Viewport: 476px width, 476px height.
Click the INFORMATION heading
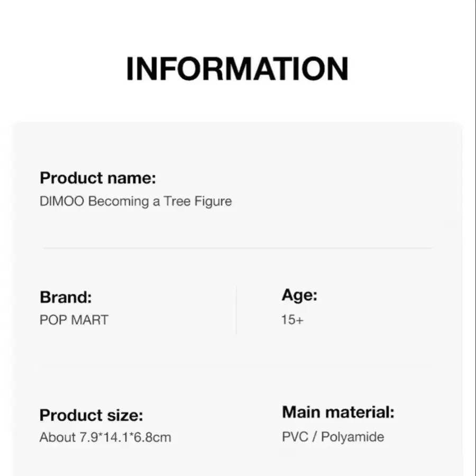pyautogui.click(x=237, y=69)
